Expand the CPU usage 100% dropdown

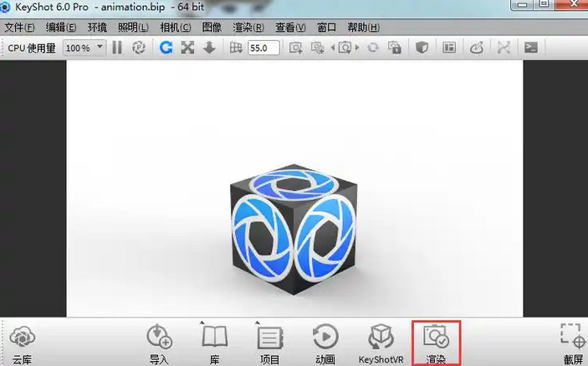(x=84, y=48)
